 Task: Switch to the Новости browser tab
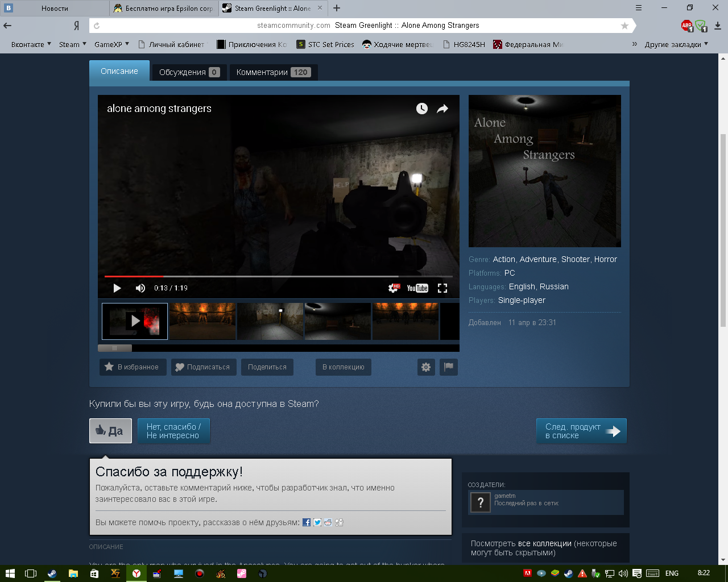click(x=55, y=9)
